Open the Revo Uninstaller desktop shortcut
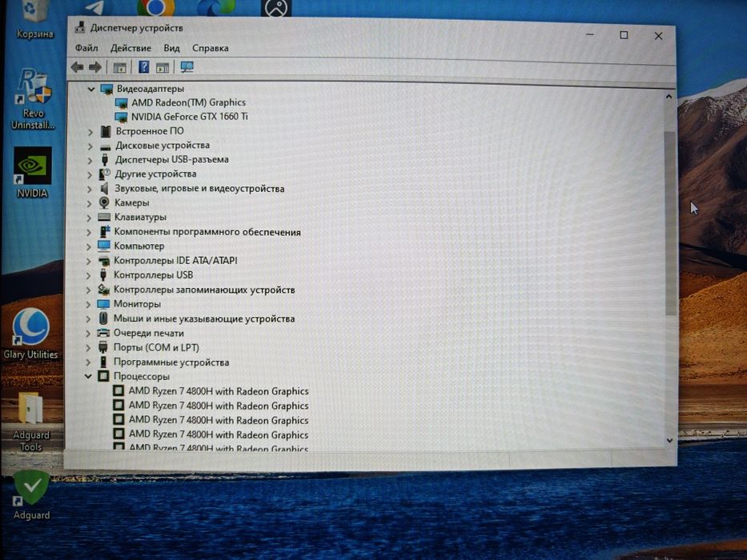Screen dimensions: 747x560 (32, 99)
